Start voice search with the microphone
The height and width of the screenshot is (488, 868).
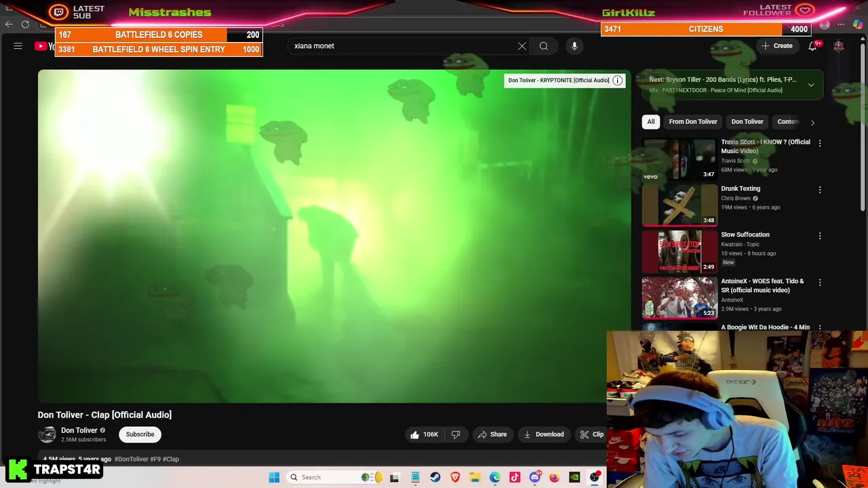pos(574,46)
